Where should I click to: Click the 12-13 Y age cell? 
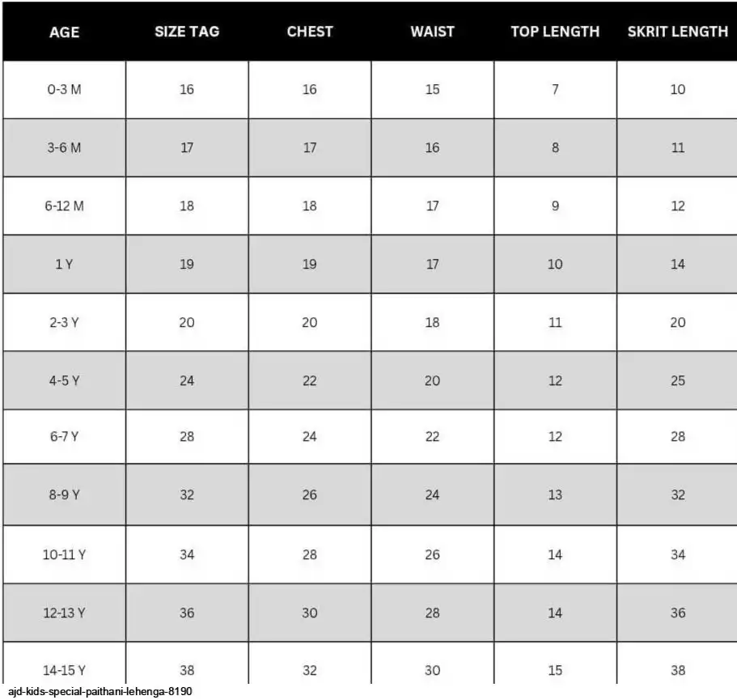click(65, 613)
